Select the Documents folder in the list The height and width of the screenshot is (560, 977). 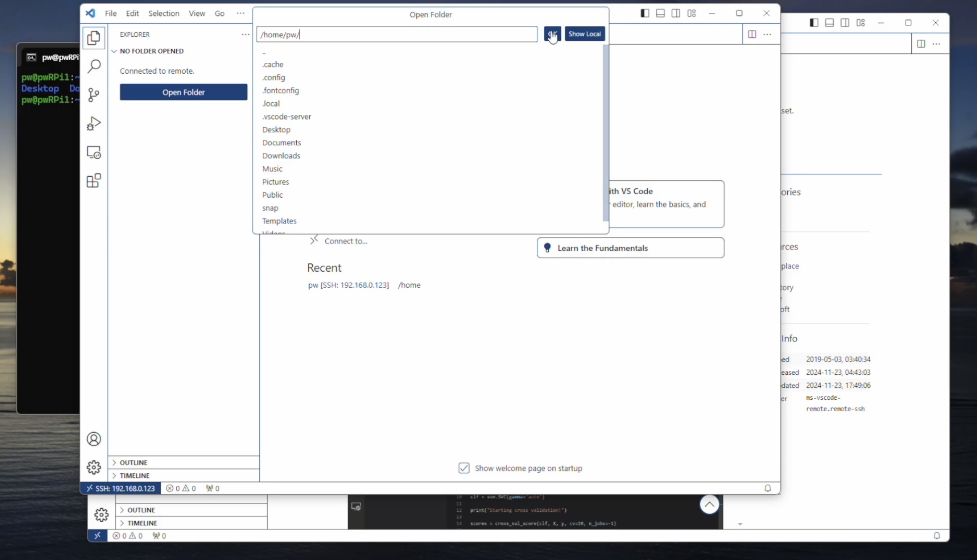point(281,142)
